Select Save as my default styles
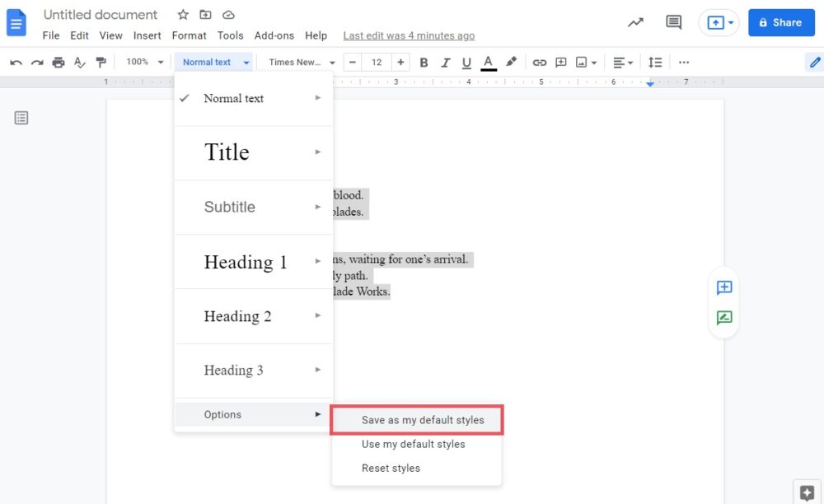 [x=423, y=420]
